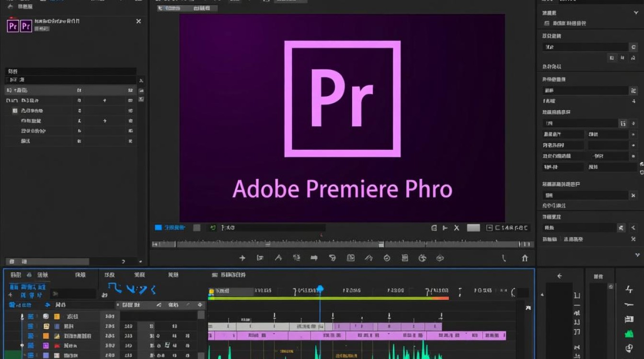Toggle the checkbox atop the right properties panel
The height and width of the screenshot is (359, 644).
pos(547,23)
